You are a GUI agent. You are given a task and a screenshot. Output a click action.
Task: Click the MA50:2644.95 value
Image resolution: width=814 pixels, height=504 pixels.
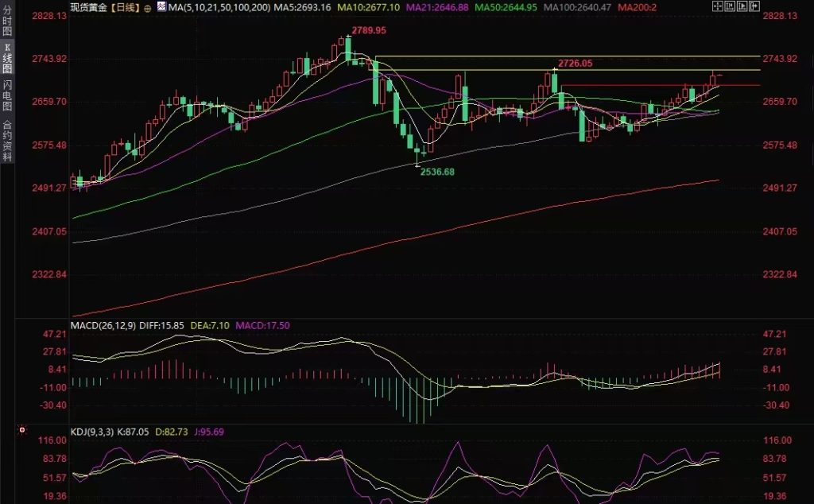coord(506,7)
